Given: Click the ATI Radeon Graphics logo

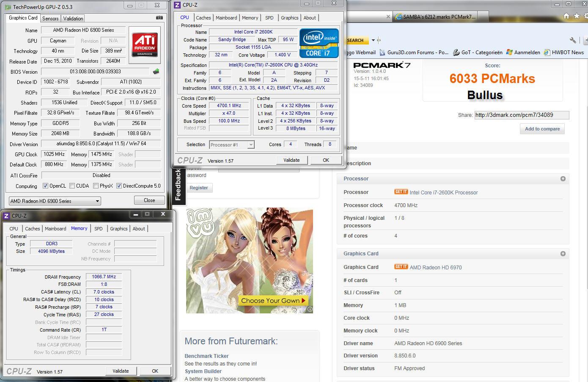Looking at the screenshot, I should (x=145, y=45).
